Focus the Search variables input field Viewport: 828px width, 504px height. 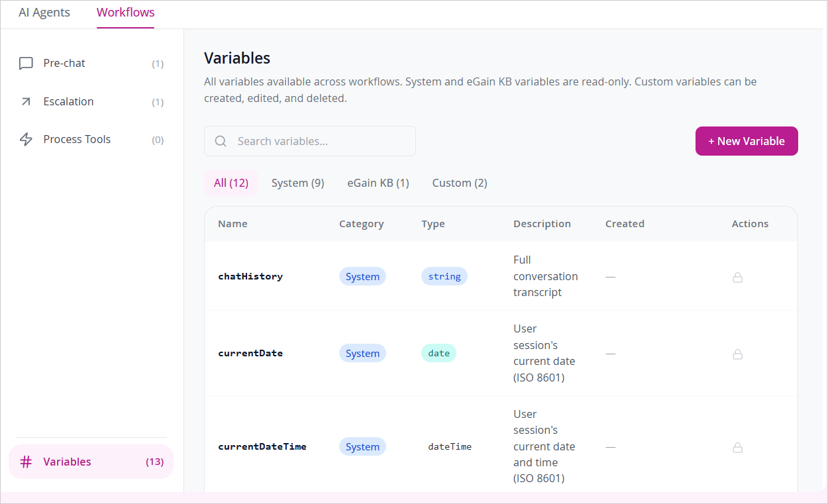(x=310, y=141)
